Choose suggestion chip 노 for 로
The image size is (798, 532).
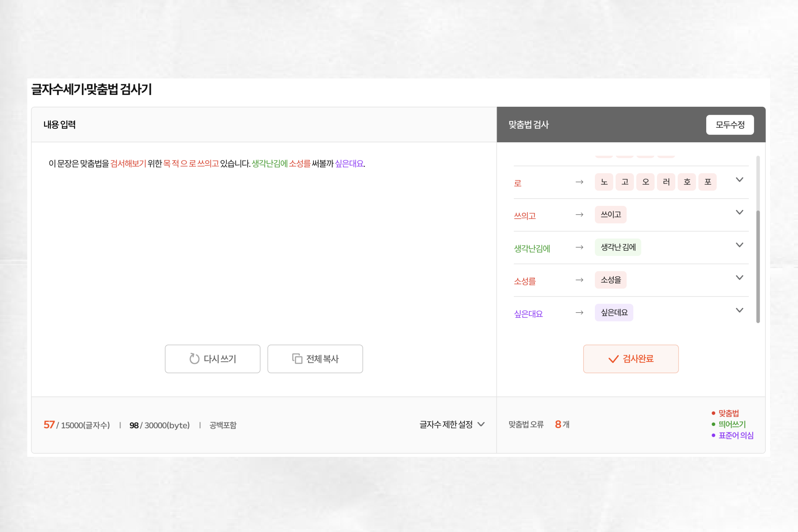[x=604, y=182]
